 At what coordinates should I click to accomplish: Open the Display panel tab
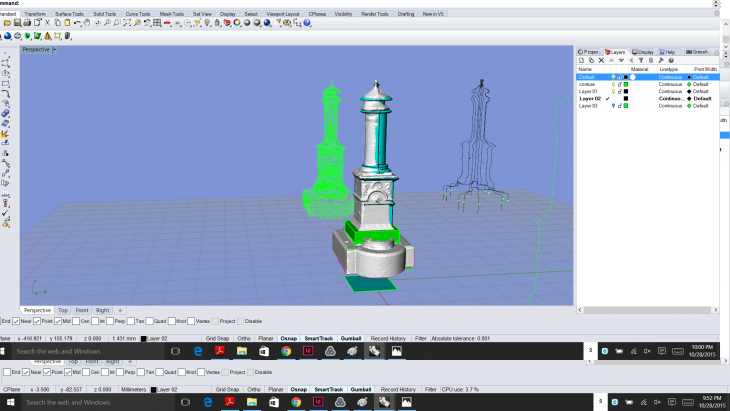click(x=643, y=51)
